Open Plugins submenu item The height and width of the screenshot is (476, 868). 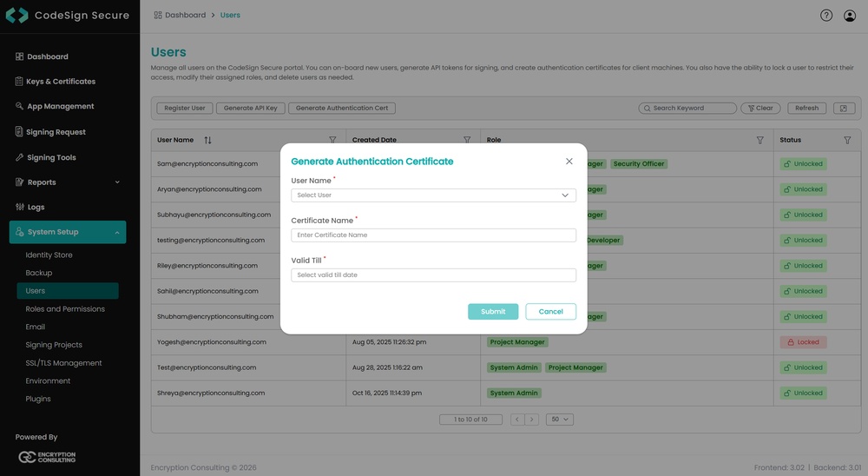pos(37,399)
